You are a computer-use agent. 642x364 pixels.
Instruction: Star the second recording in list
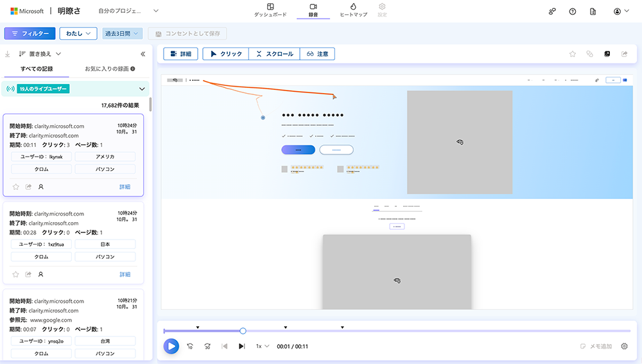click(x=16, y=274)
